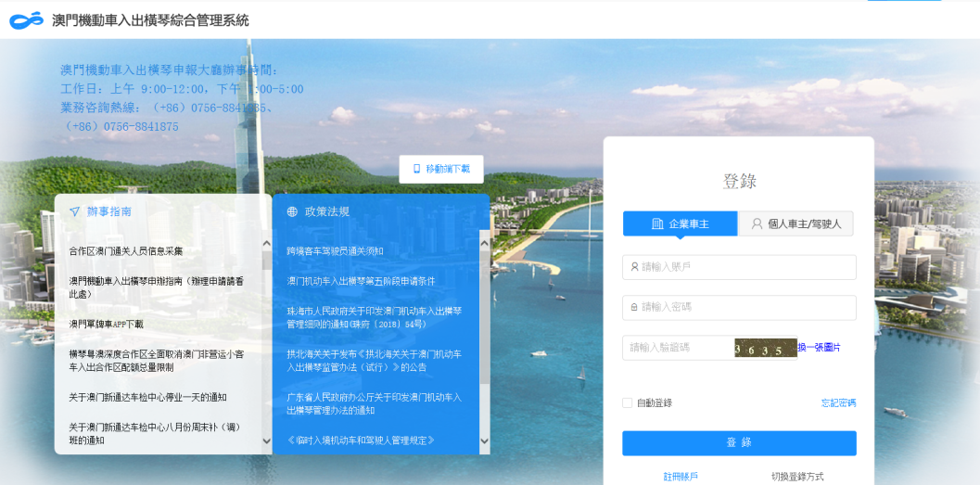Open the 八月份周末补（调）班 notice
Screen dimensions: 980x485
point(155,434)
